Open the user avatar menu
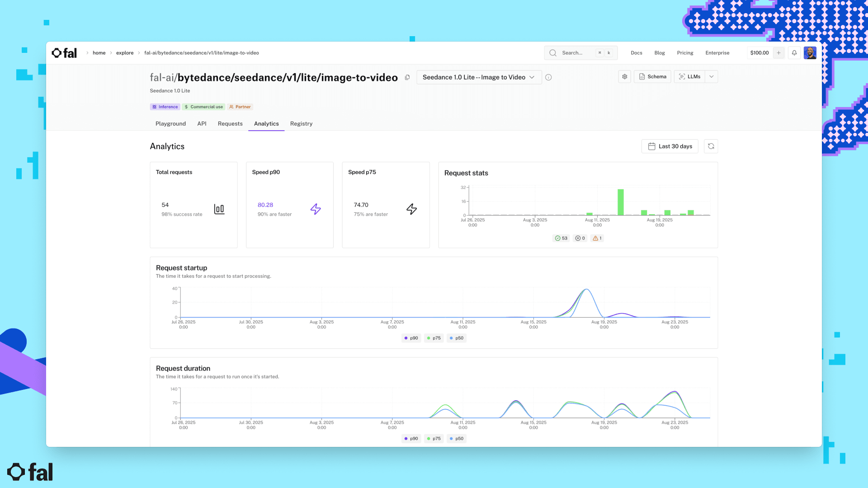Viewport: 868px width, 488px height. 810,53
